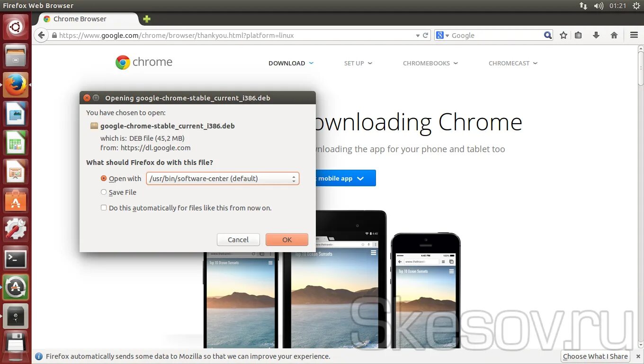644x364 pixels.
Task: Expand SET UP menu on Chrome page
Action: point(358,63)
